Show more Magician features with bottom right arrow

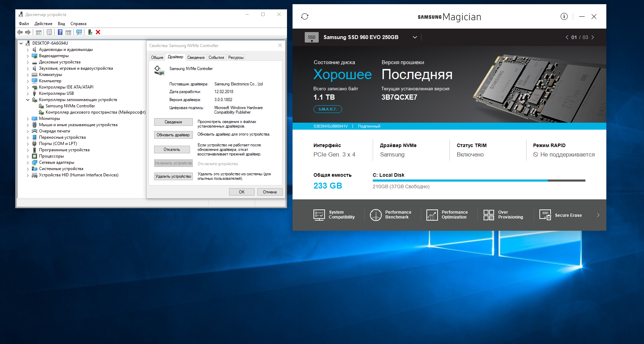coord(598,215)
